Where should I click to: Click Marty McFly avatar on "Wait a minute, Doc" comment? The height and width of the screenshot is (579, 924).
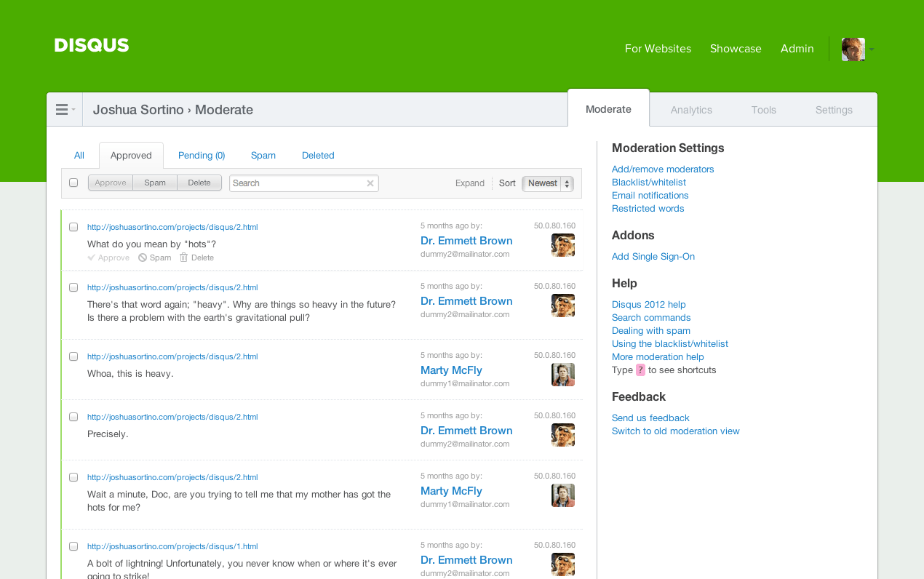click(x=563, y=495)
